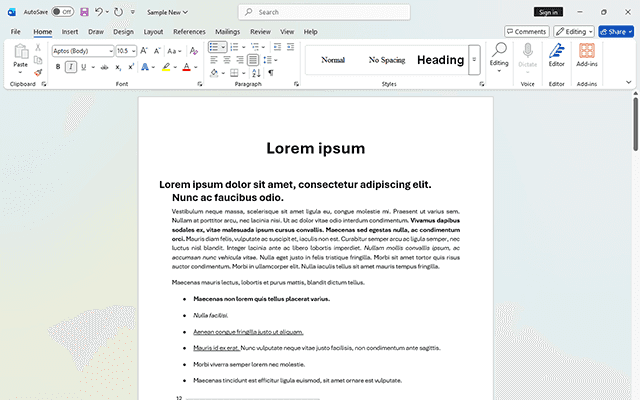
Task: Toggle the AutoSave switch
Action: (x=62, y=12)
